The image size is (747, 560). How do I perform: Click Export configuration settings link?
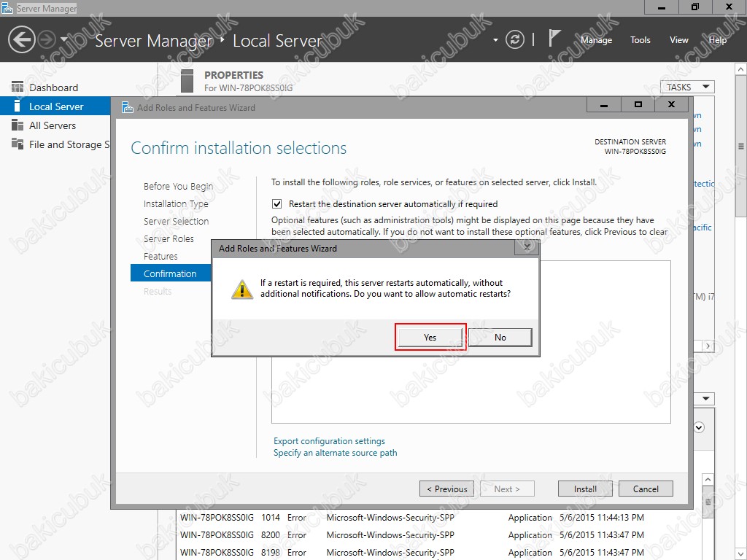(329, 441)
